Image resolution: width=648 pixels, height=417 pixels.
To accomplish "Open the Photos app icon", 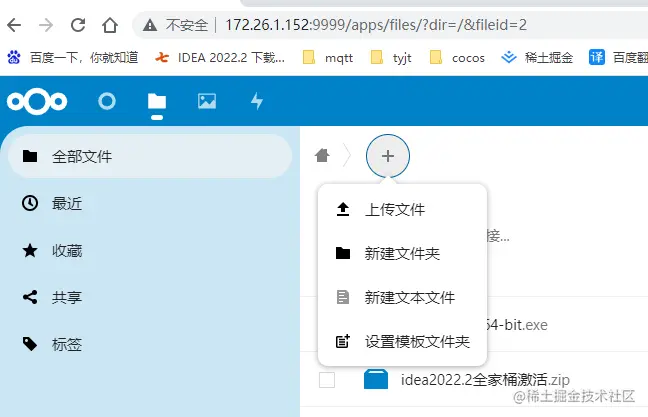I will (207, 101).
